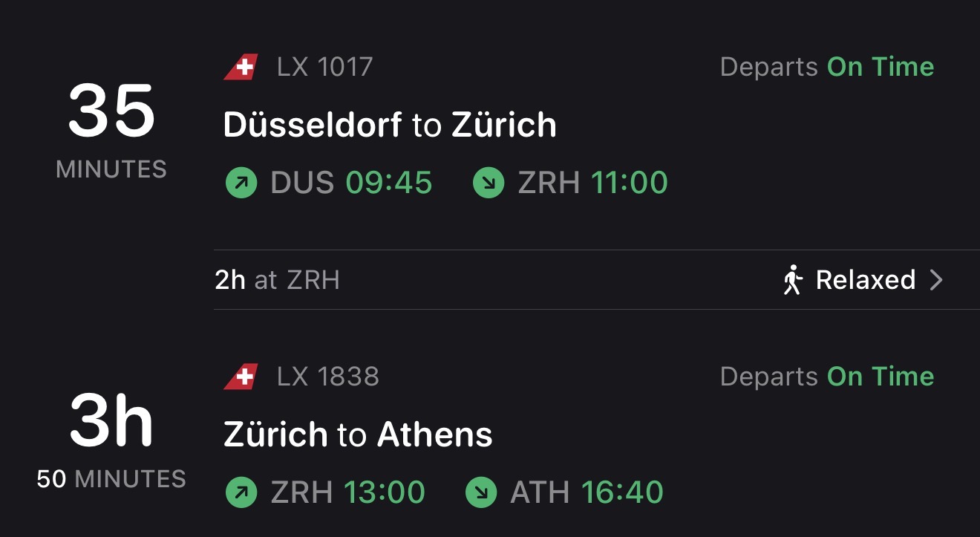Screen dimensions: 980x537
Task: Tap the green On Time status for LX 1017
Action: point(881,66)
